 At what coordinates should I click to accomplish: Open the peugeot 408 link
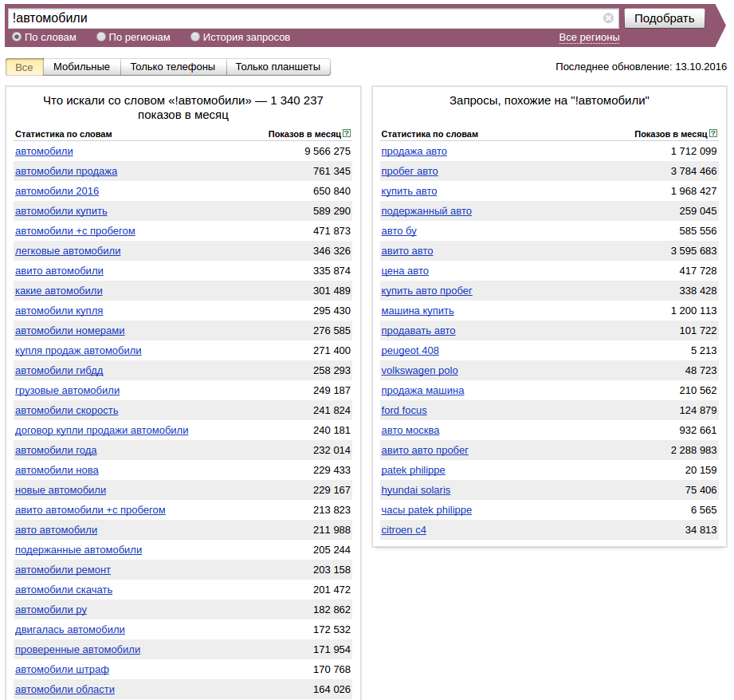click(x=410, y=351)
